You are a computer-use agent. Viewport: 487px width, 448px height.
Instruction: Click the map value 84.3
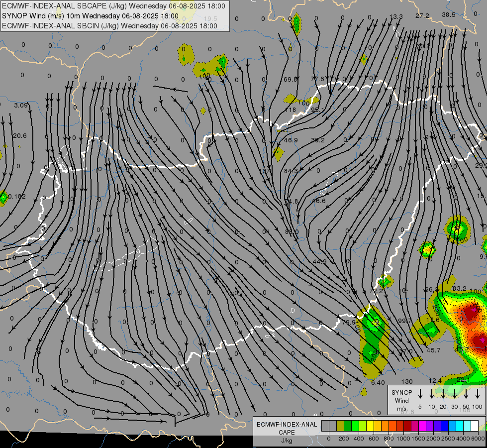pyautogui.click(x=291, y=171)
